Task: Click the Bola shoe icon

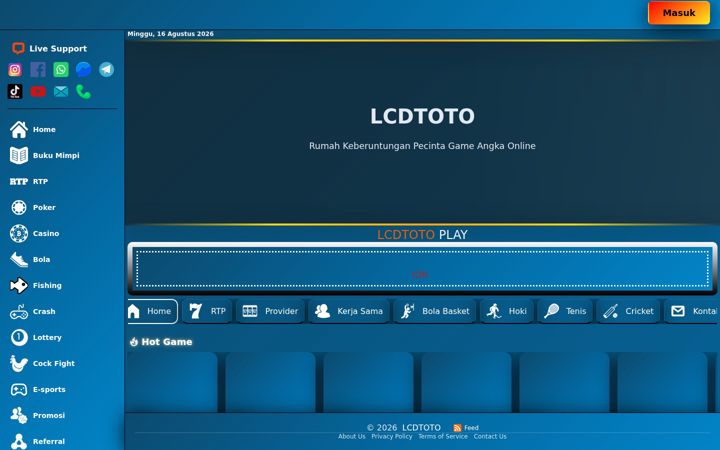Action: (19, 259)
